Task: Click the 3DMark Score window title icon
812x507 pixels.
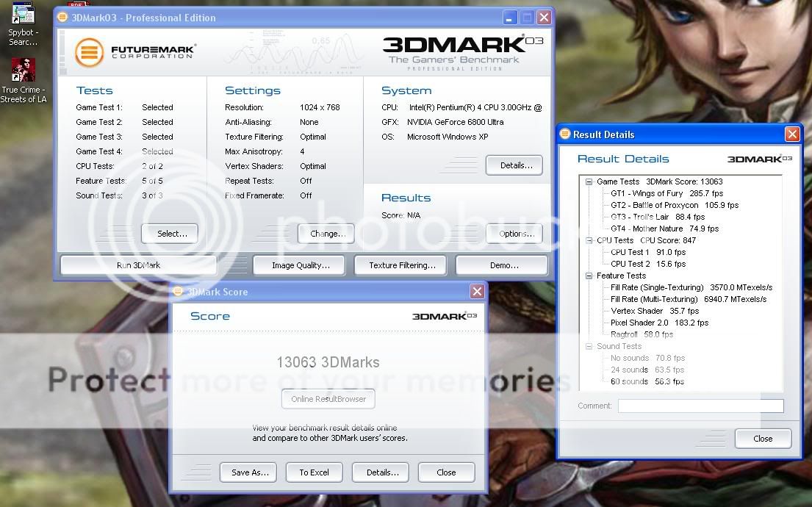Action: point(178,292)
